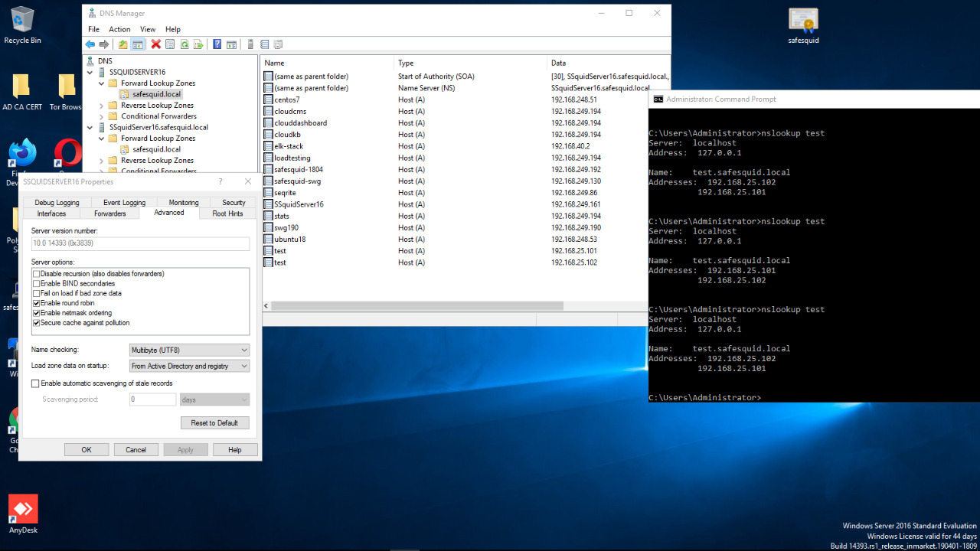
Task: Toggle the Show/Hide Action Pane icon
Action: 231,44
